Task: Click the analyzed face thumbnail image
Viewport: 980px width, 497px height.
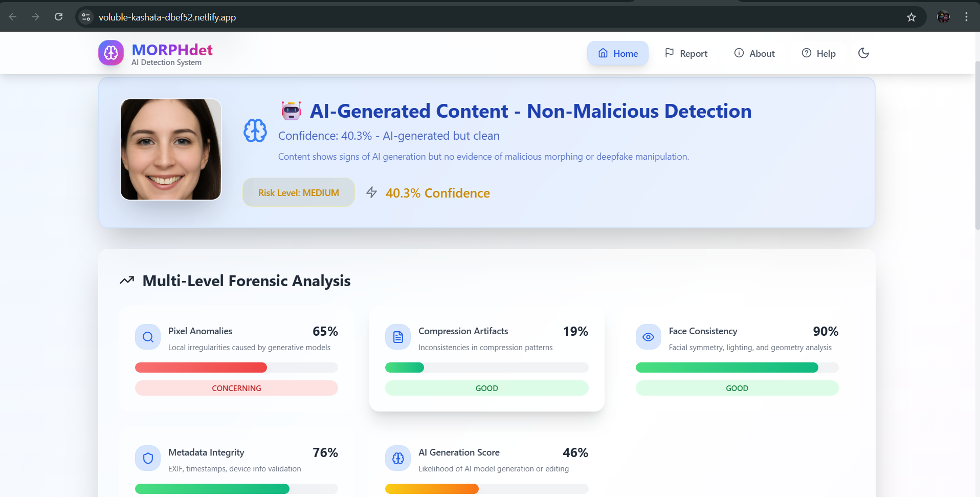Action: (171, 149)
